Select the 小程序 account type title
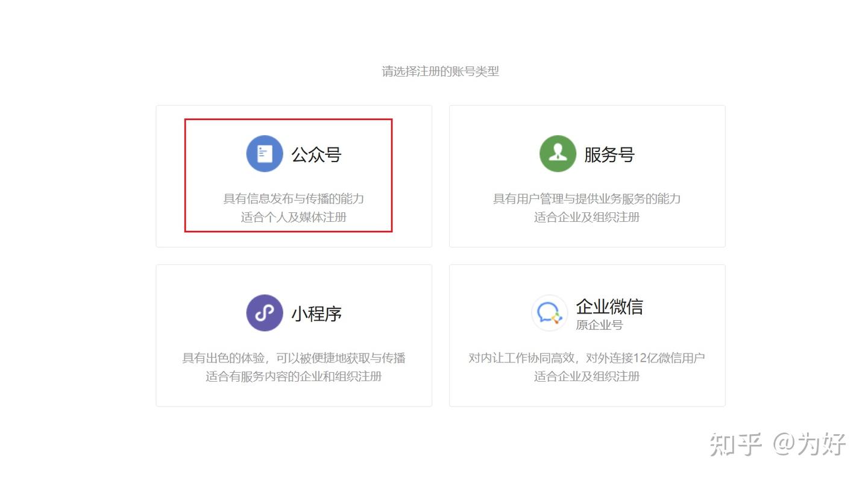The height and width of the screenshot is (480, 868). (316, 314)
